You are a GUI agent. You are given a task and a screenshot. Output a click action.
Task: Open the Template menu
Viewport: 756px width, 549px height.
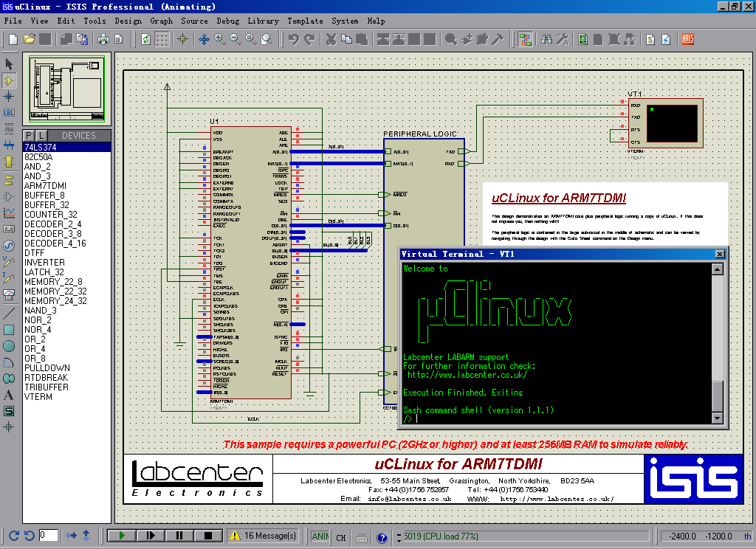(305, 21)
